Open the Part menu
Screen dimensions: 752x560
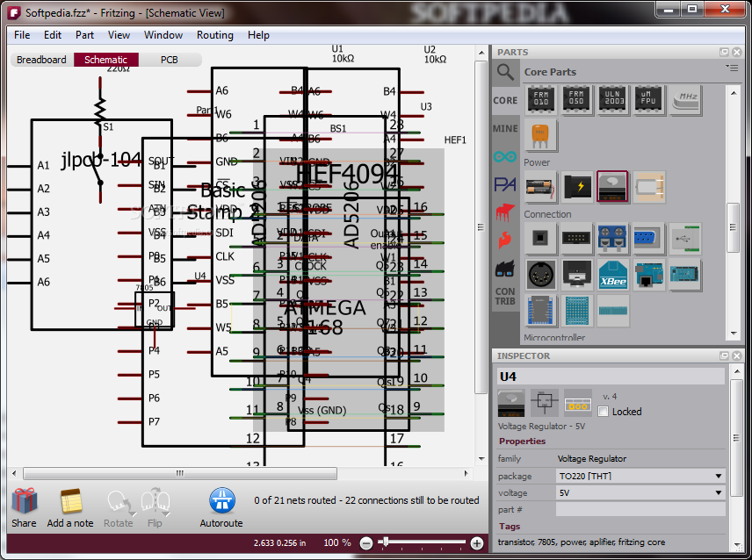[x=84, y=35]
